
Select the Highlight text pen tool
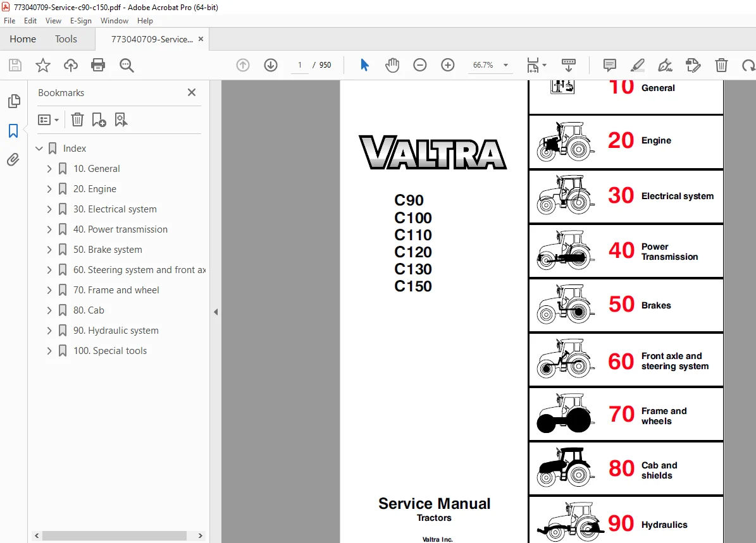pos(638,65)
